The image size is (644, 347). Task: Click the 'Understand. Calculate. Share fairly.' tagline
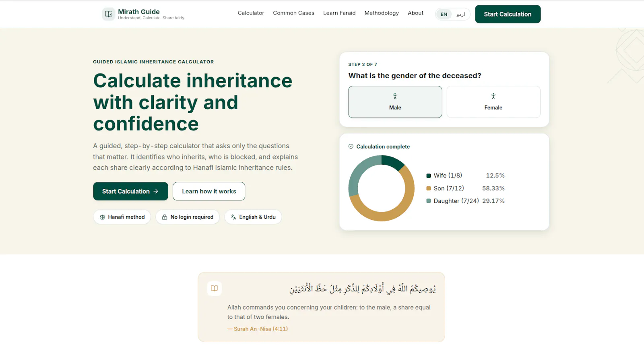tap(151, 18)
